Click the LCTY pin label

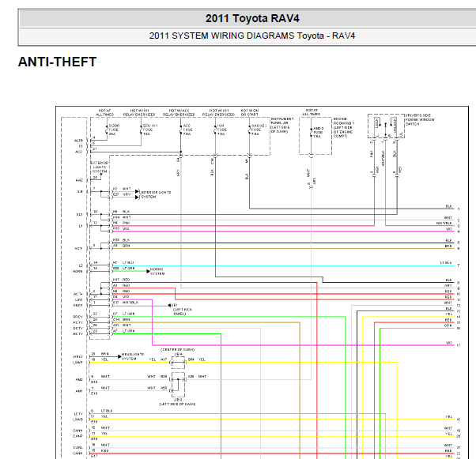click(x=78, y=414)
